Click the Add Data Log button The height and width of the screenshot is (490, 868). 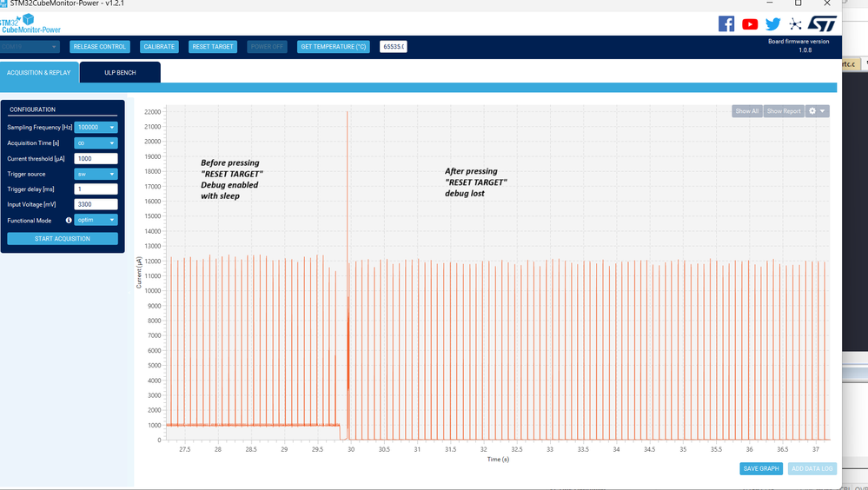click(812, 469)
